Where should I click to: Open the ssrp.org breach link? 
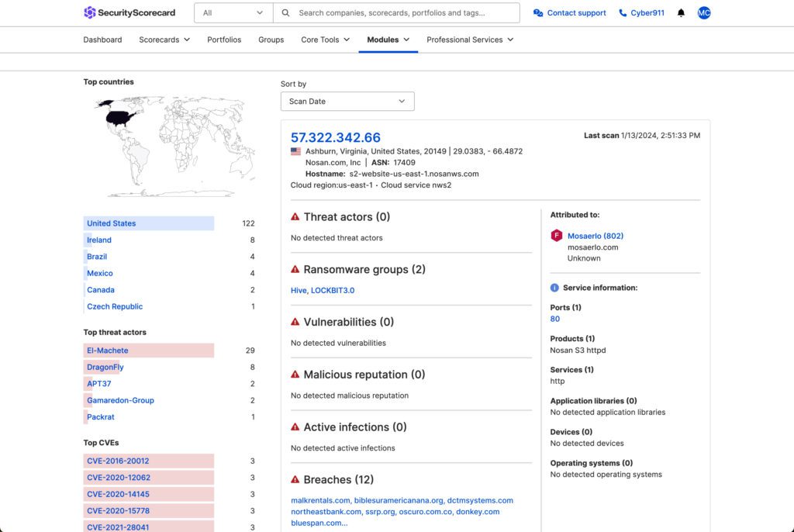[x=380, y=512]
